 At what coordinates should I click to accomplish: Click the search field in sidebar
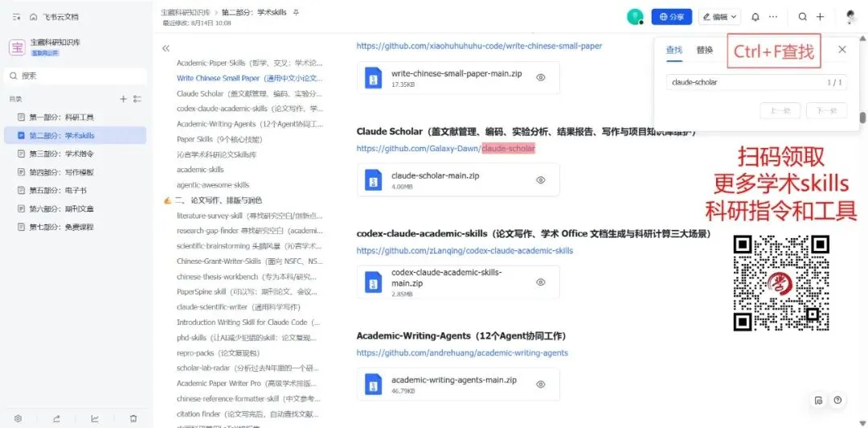click(76, 76)
